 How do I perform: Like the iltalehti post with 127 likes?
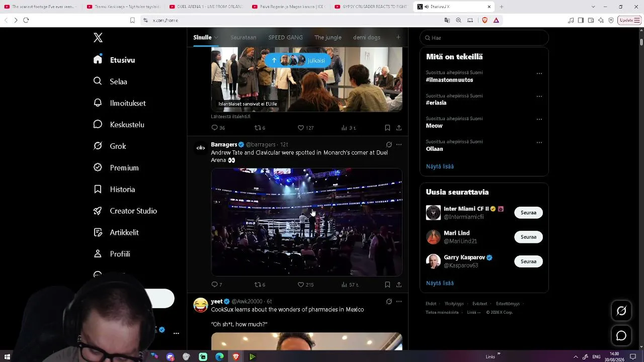click(x=305, y=128)
